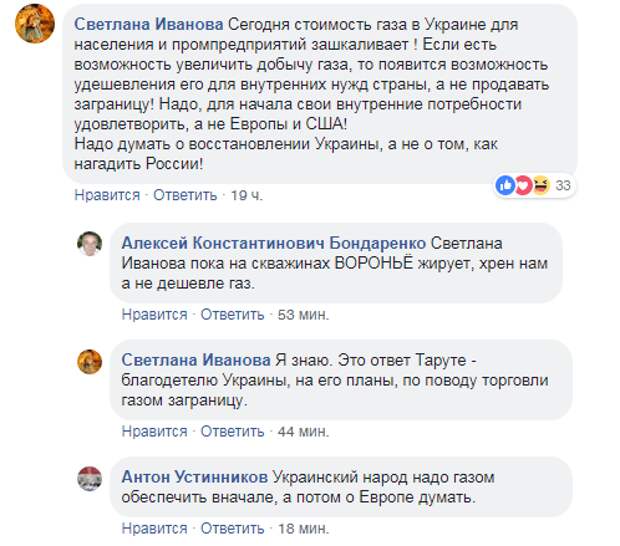Click the laughing Haha reaction icon
Viewport: 620px width, 546px height.
pos(541,185)
